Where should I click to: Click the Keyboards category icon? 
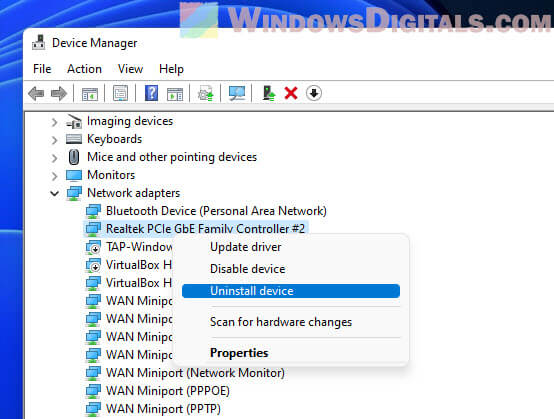(x=74, y=139)
